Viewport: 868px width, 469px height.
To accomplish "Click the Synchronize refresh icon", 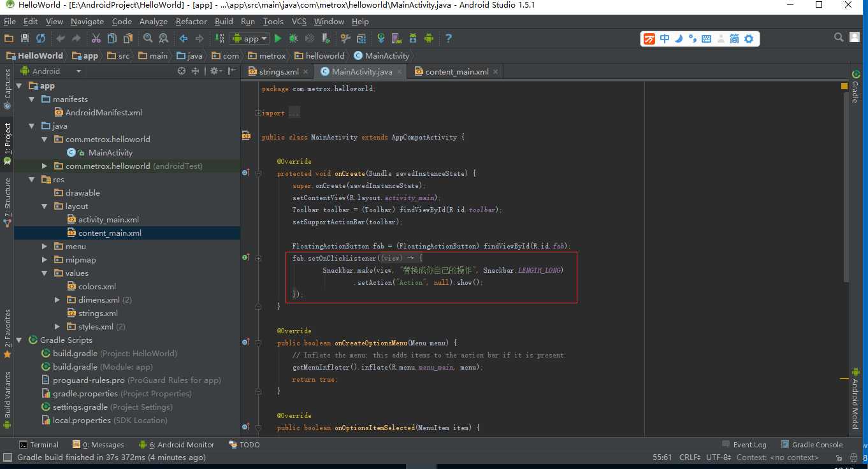I will [x=41, y=39].
